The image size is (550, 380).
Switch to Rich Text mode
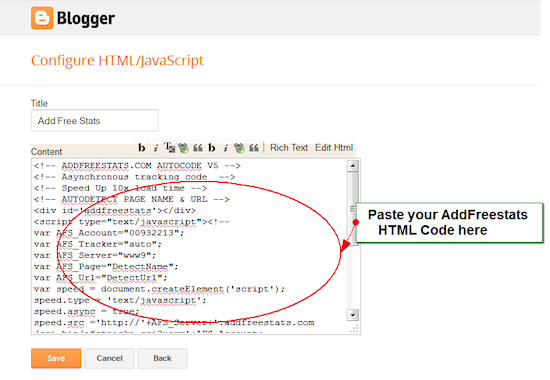[x=289, y=148]
